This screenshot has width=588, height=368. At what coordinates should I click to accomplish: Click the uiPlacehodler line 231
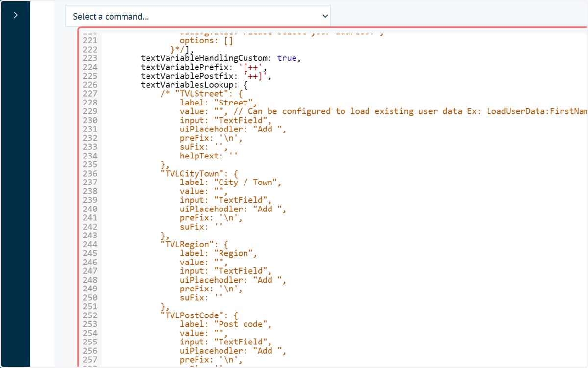click(x=233, y=130)
